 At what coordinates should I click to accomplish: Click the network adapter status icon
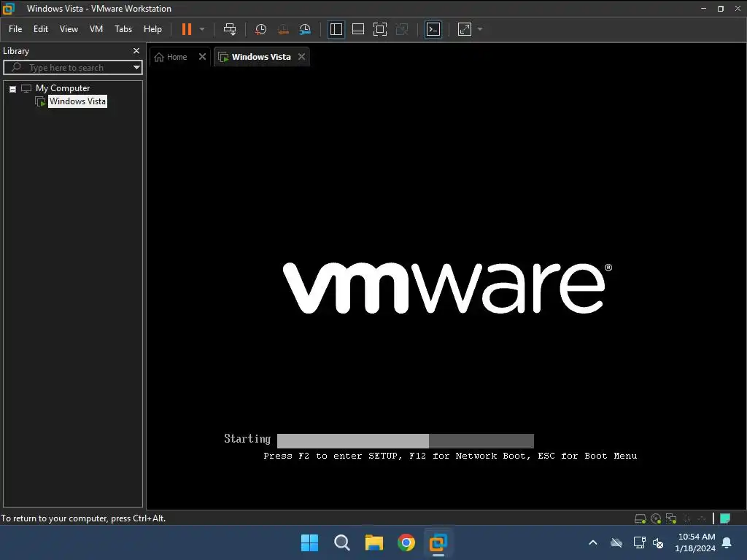tap(671, 518)
